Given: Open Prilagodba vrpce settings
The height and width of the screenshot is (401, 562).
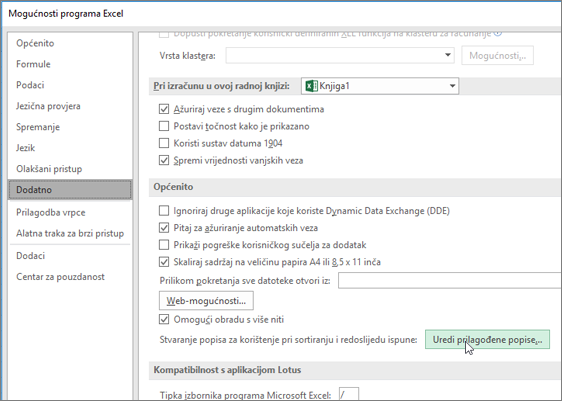Looking at the screenshot, I should (x=51, y=213).
